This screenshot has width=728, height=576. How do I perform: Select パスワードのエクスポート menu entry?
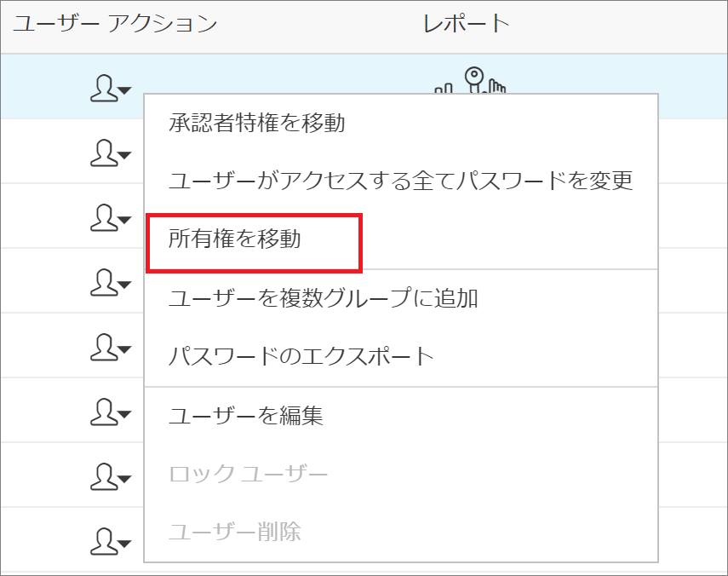point(301,356)
